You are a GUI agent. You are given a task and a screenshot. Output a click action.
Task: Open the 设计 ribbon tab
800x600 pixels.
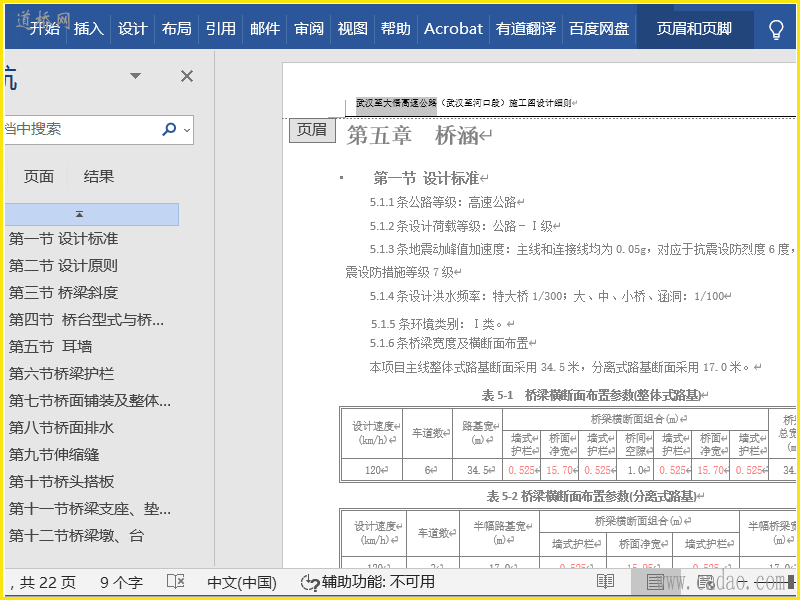tap(133, 29)
